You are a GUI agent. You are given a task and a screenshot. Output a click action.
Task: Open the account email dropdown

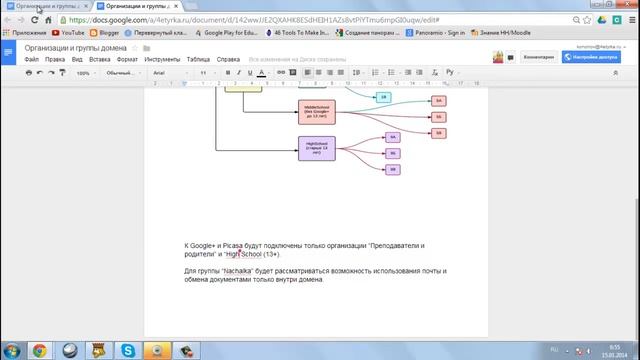(x=601, y=47)
